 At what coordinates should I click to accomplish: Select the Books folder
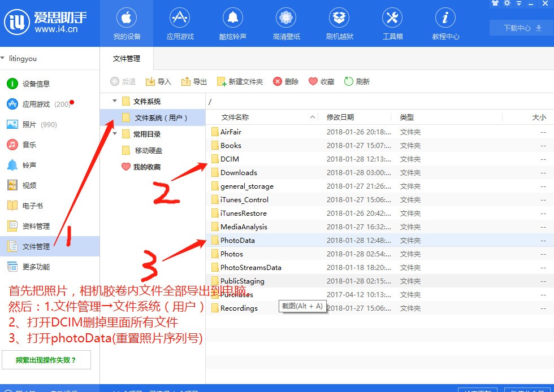(x=380, y=146)
